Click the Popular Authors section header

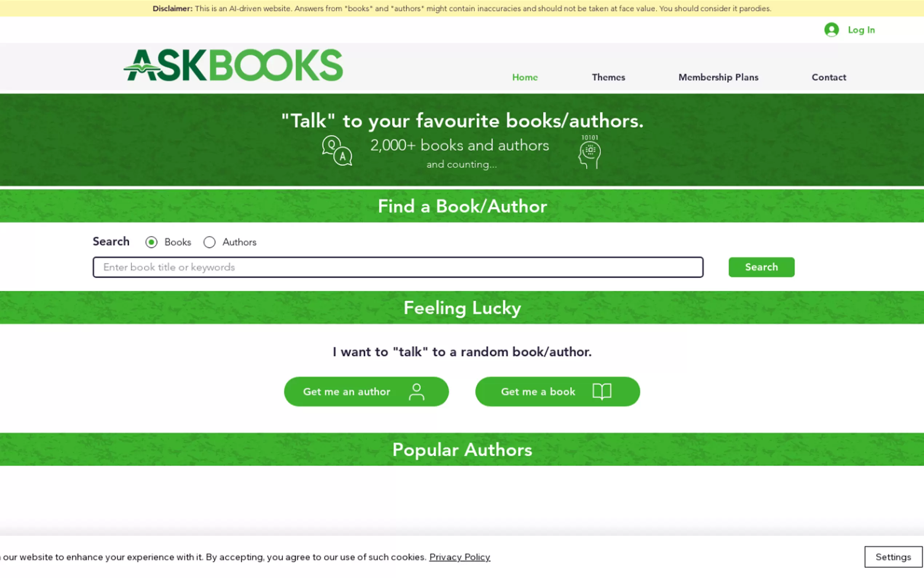click(462, 450)
